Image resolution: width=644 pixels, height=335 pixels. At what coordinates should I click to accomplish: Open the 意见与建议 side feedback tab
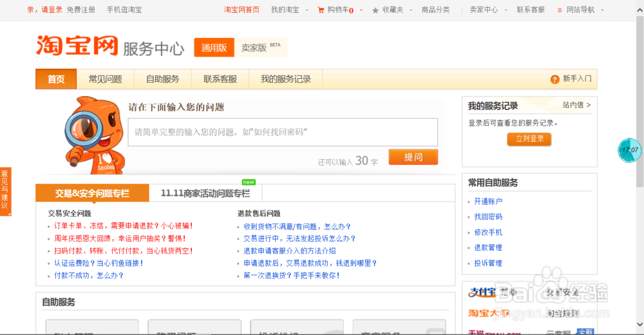pyautogui.click(x=5, y=191)
